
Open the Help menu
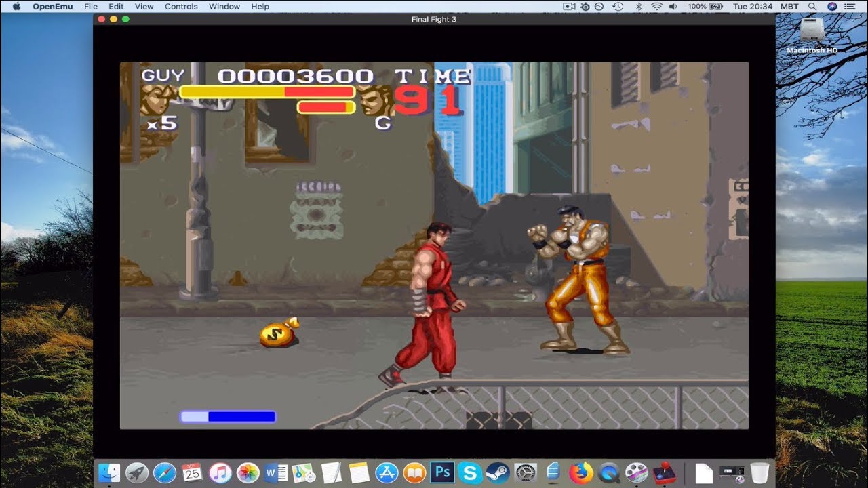coord(260,6)
